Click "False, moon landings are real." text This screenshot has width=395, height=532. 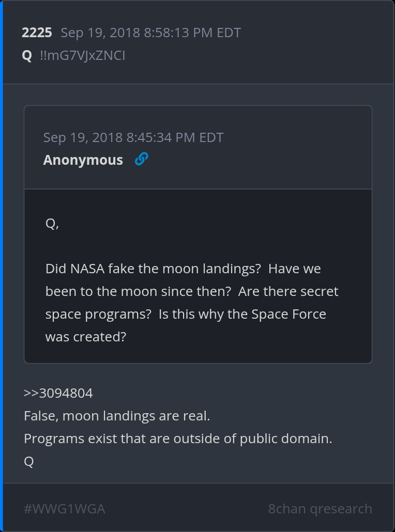(117, 416)
